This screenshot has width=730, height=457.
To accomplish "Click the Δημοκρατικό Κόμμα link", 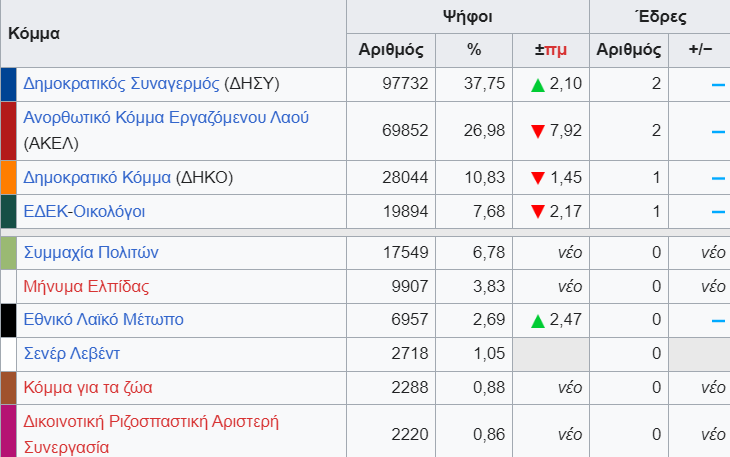I will [x=97, y=178].
